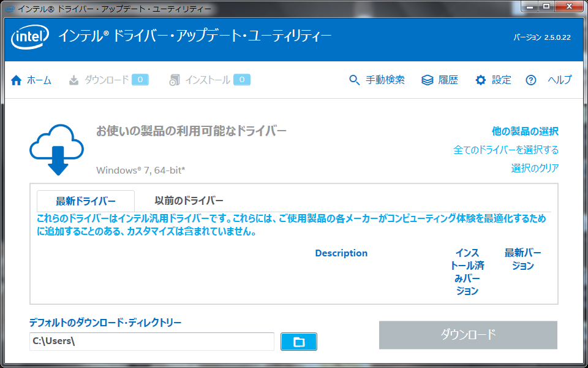Click the help question mark icon
Viewport: 588px width, 368px height.
(x=530, y=80)
